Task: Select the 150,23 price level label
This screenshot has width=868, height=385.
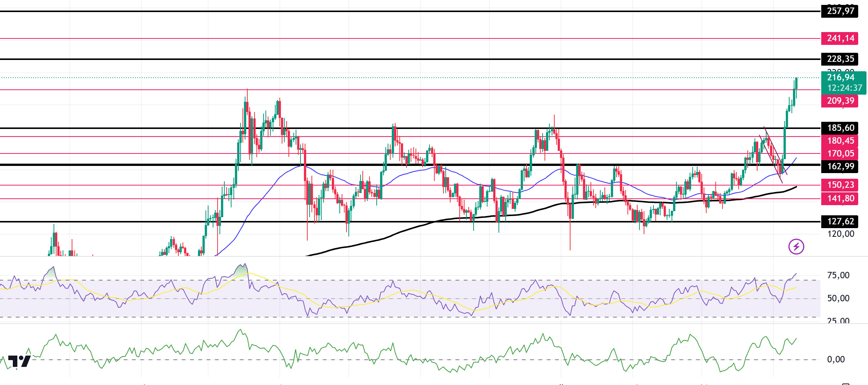Action: click(x=840, y=185)
